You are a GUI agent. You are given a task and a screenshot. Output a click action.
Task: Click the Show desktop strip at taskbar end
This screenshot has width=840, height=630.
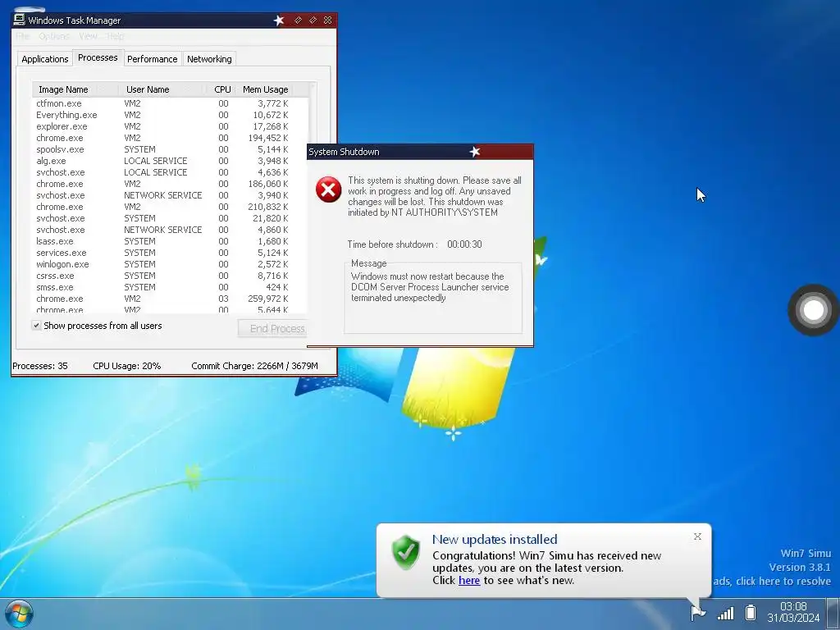[x=833, y=614]
